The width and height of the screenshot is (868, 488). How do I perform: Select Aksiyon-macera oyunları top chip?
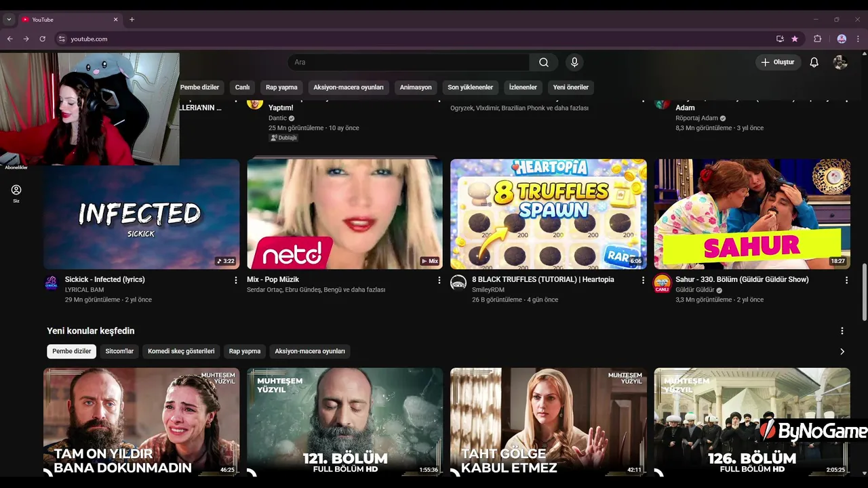(x=349, y=87)
